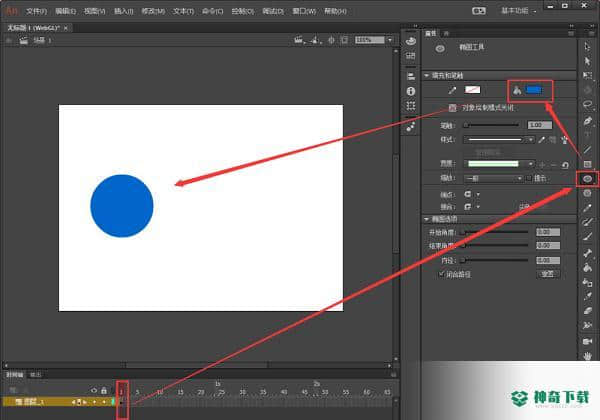The width and height of the screenshot is (600, 420).
Task: Select the Line tool
Action: pos(587,149)
